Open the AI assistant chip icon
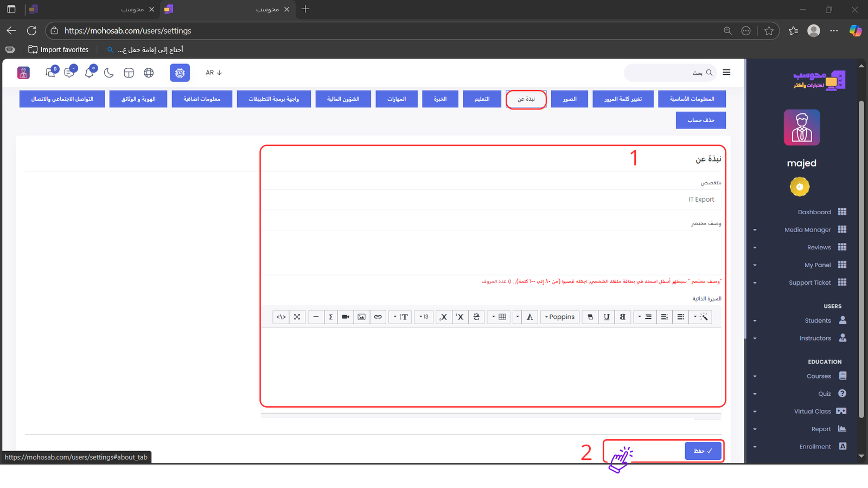Image resolution: width=868 pixels, height=488 pixels. 180,73
